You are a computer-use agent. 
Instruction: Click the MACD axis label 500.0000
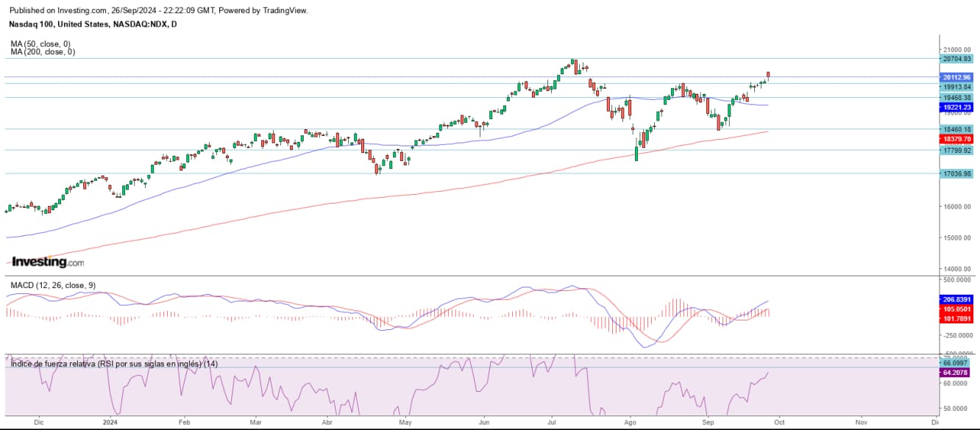[x=956, y=280]
